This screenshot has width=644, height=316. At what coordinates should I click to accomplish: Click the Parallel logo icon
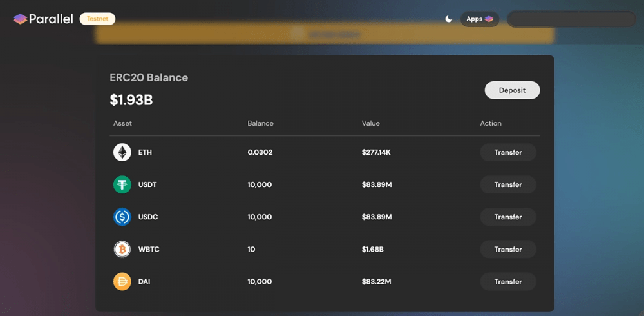(x=20, y=19)
